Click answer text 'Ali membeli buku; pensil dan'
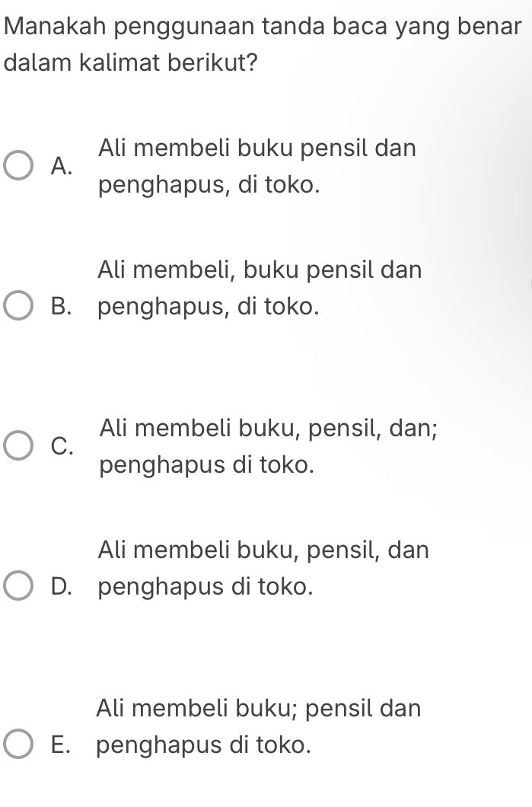 click(x=259, y=709)
